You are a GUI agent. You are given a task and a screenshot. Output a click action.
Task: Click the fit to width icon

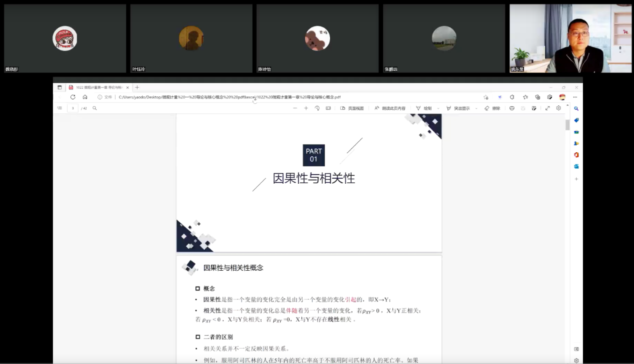[x=328, y=108]
